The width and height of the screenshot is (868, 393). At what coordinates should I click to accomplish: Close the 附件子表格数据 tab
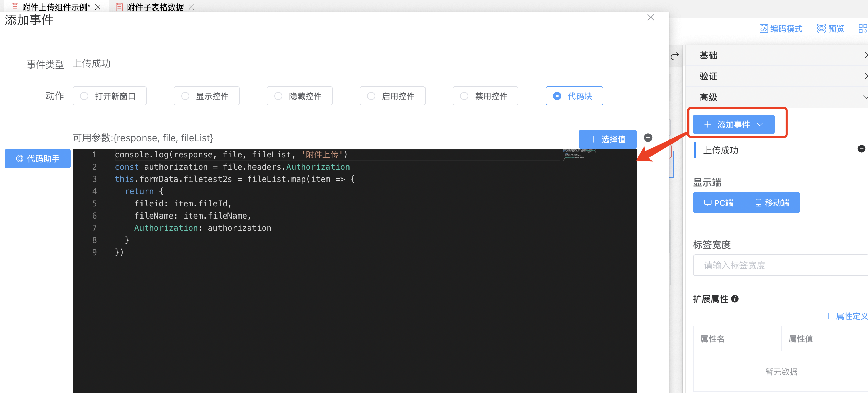click(191, 7)
